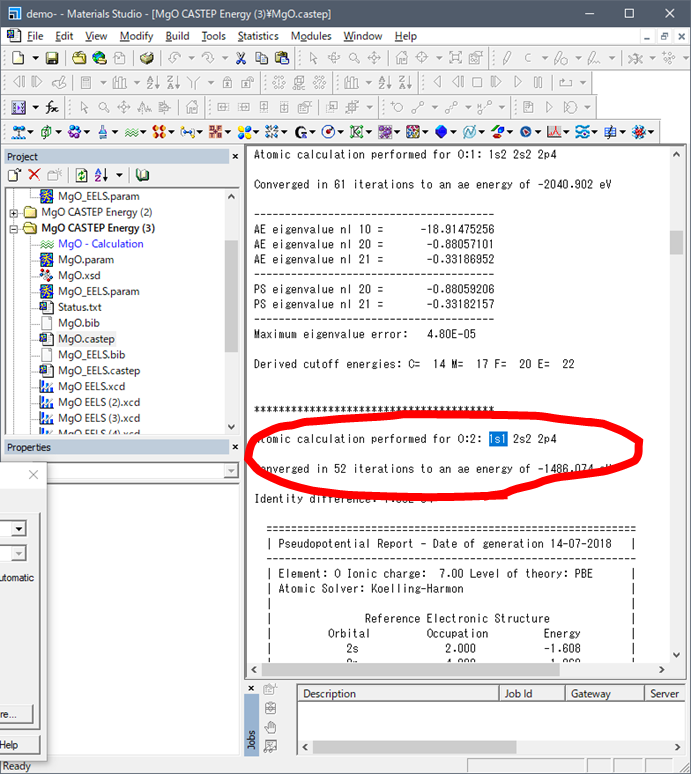The image size is (691, 774).
Task: Open the Modules menu
Action: point(311,36)
